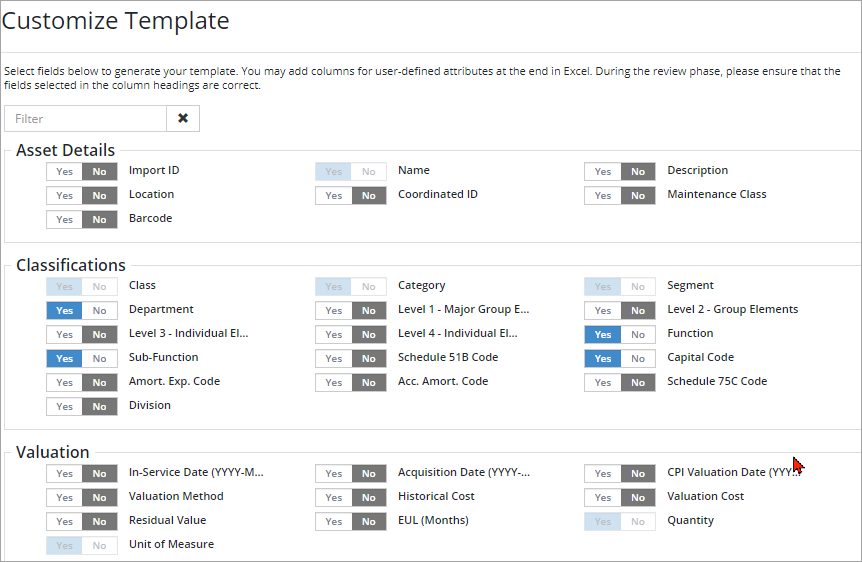Viewport: 862px width, 562px height.
Task: Toggle the Description field switch
Action: (619, 171)
